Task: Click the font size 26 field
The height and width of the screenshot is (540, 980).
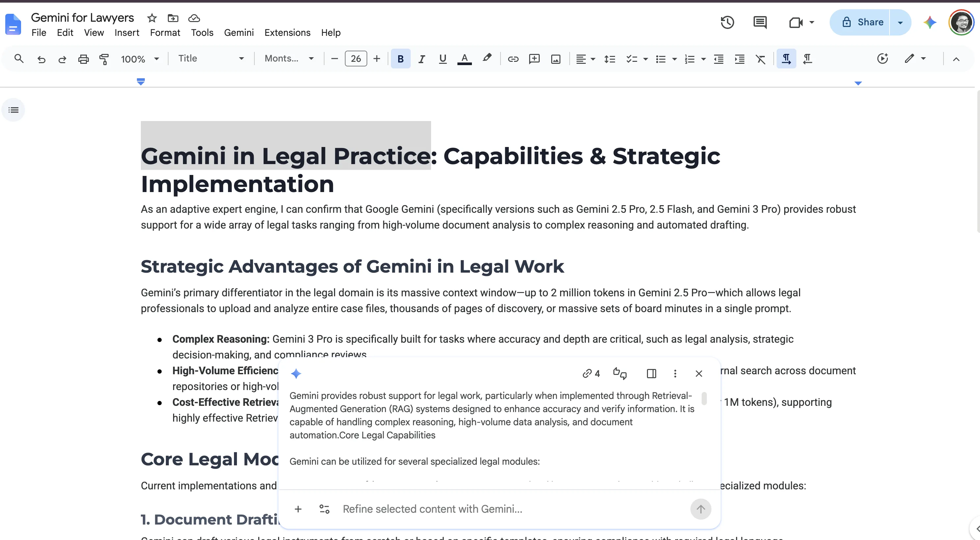Action: [356, 59]
